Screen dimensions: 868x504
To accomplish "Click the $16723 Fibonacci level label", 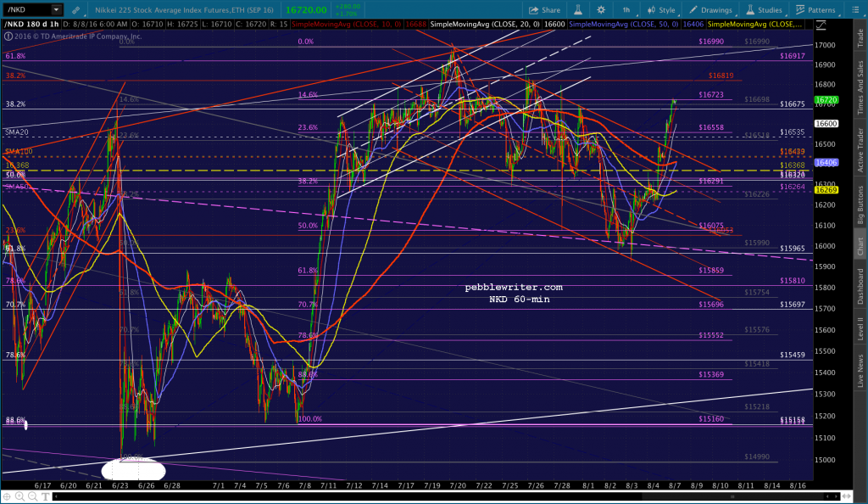I will click(x=711, y=95).
